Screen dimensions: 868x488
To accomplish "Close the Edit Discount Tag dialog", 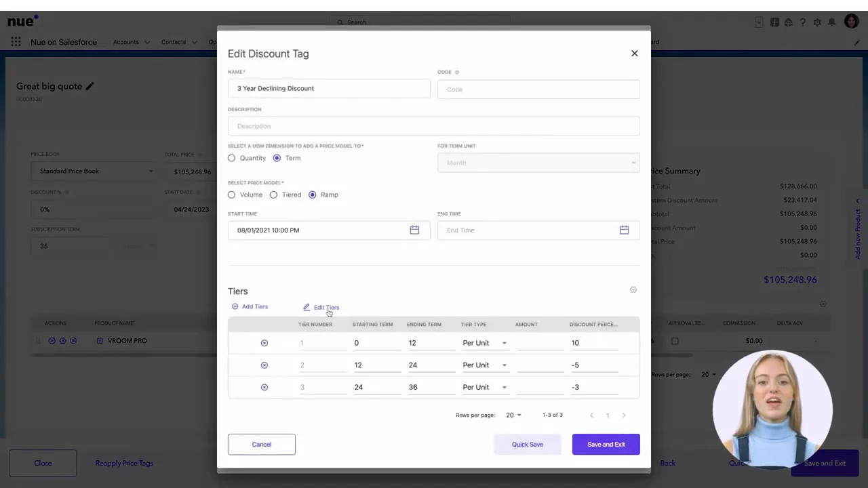I will click(x=634, y=54).
